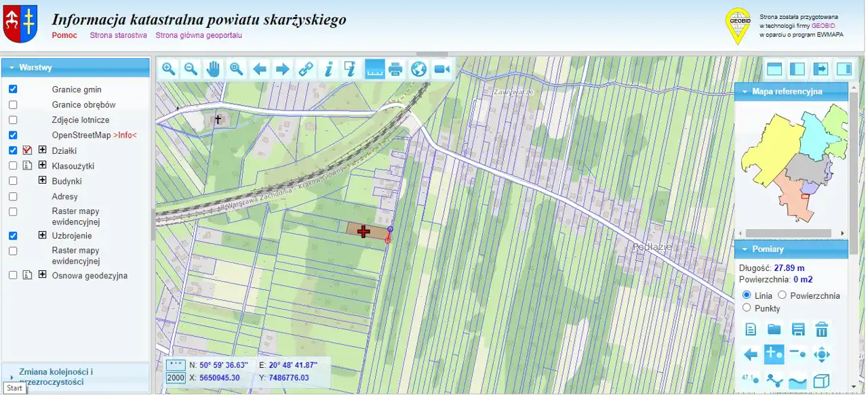Screen dimensions: 868x395
Task: Select the pan hand tool
Action: 214,68
